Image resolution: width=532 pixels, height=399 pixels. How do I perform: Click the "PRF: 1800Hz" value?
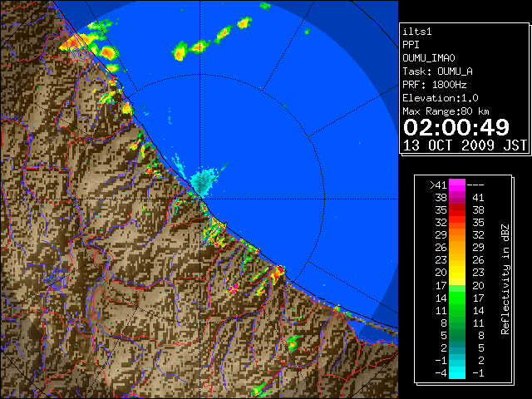[x=435, y=85]
